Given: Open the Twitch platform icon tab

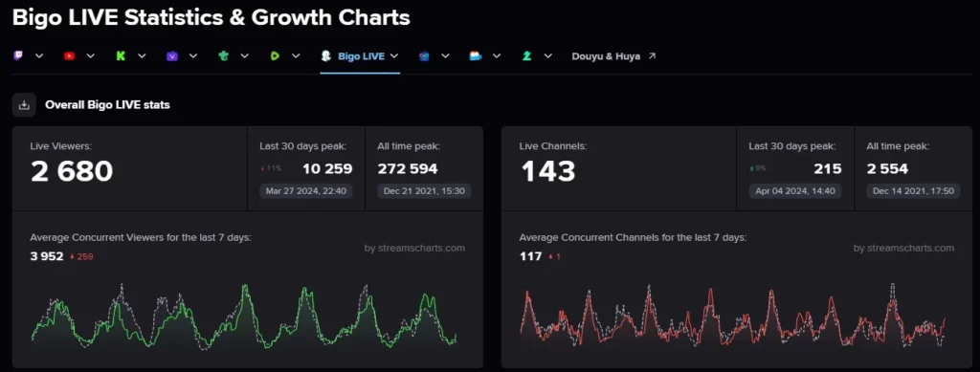Looking at the screenshot, I should 18,55.
